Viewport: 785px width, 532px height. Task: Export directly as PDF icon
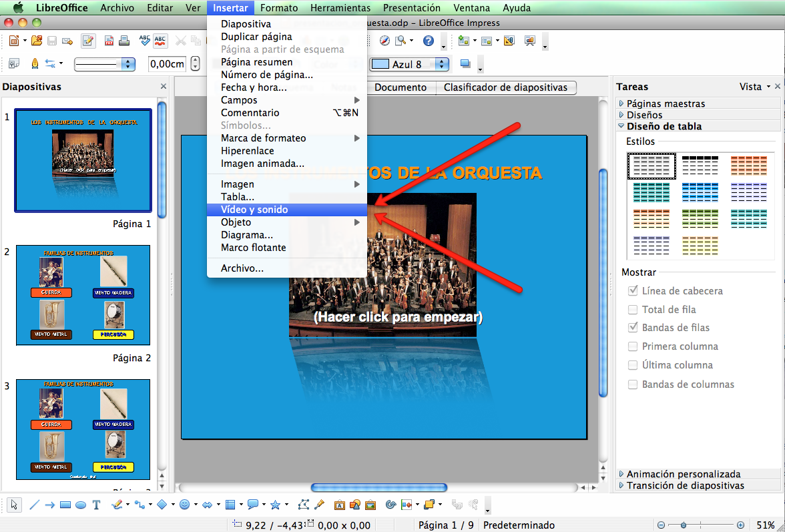tap(109, 41)
